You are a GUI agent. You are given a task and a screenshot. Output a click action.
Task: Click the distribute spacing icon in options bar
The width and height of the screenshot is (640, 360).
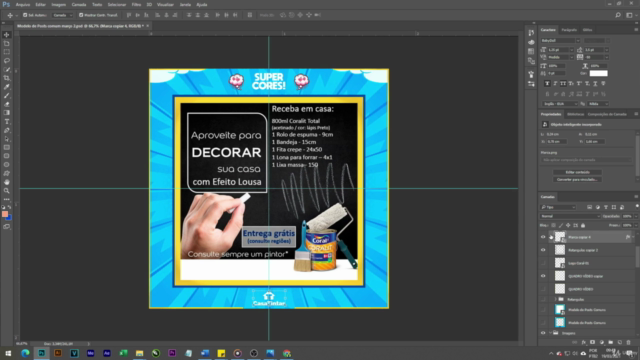click(x=250, y=15)
